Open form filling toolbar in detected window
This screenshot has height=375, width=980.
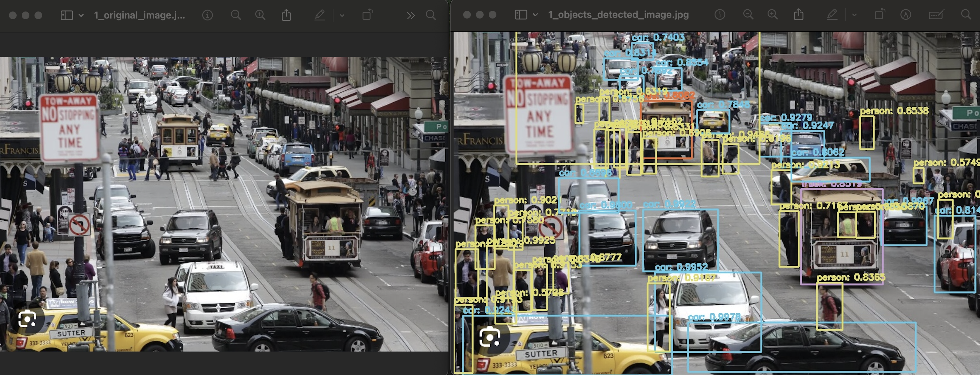point(936,15)
